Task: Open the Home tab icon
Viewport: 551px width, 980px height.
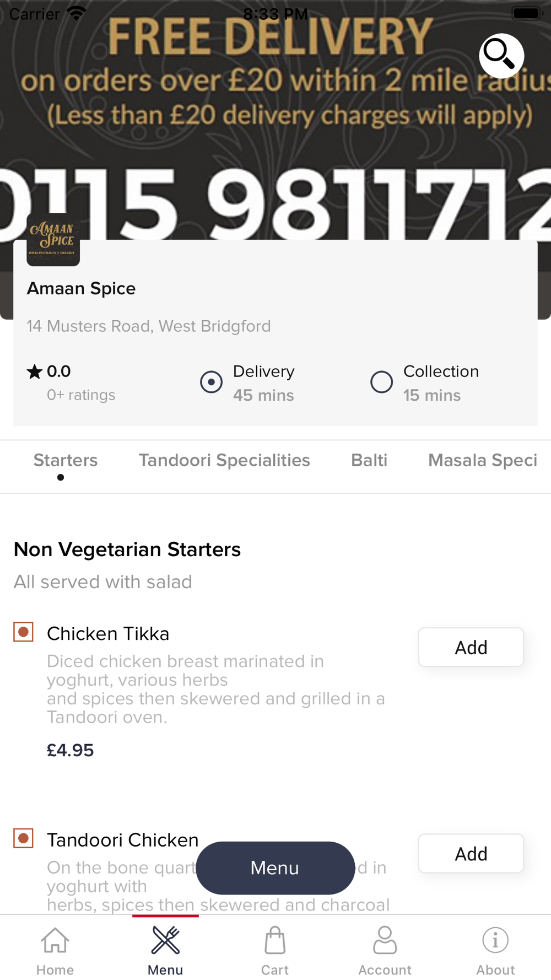Action: coord(55,940)
